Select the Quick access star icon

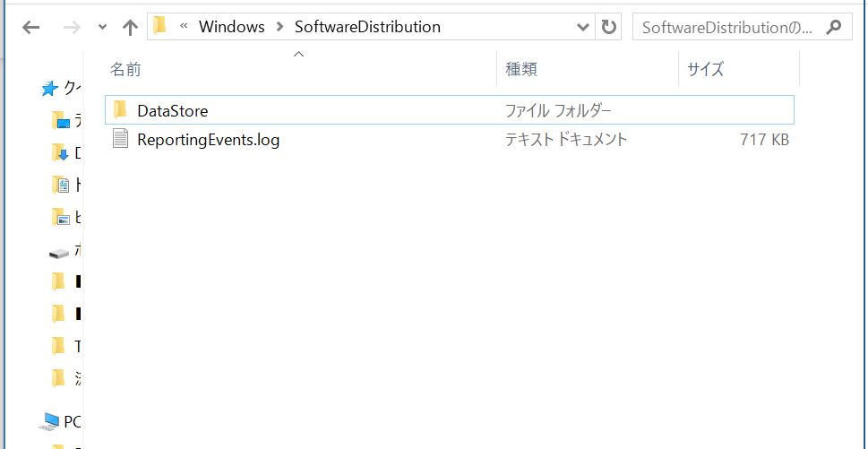[x=50, y=88]
